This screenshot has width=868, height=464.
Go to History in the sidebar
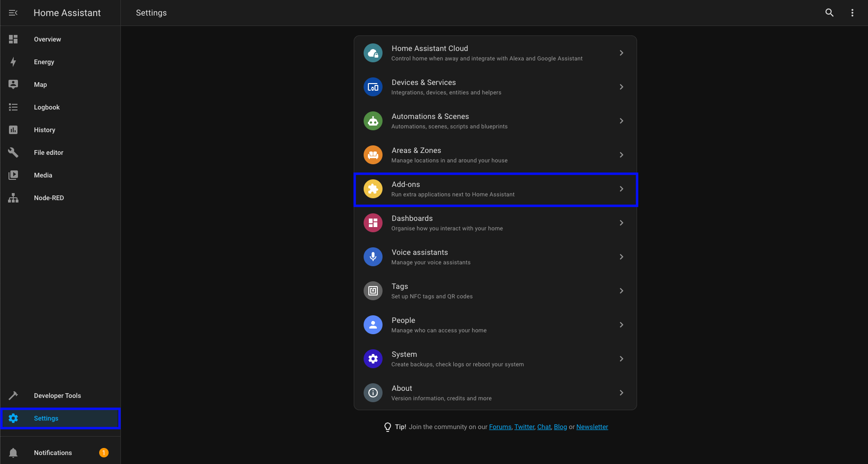(44, 130)
